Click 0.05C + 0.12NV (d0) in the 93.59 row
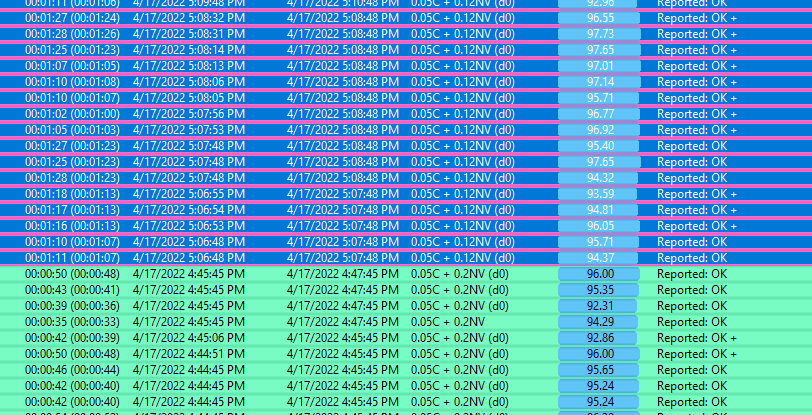 coord(463,194)
